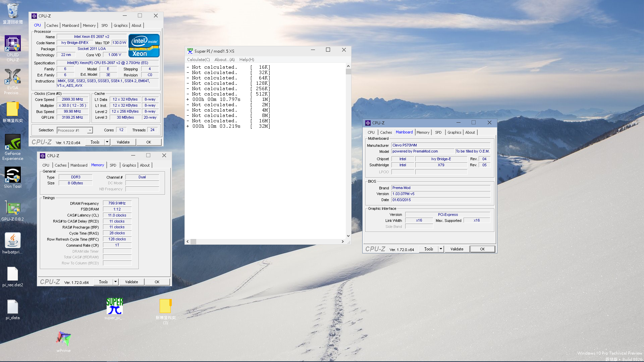
Task: Click the Tools button in CPU-Z Mainboard window
Action: point(429,249)
